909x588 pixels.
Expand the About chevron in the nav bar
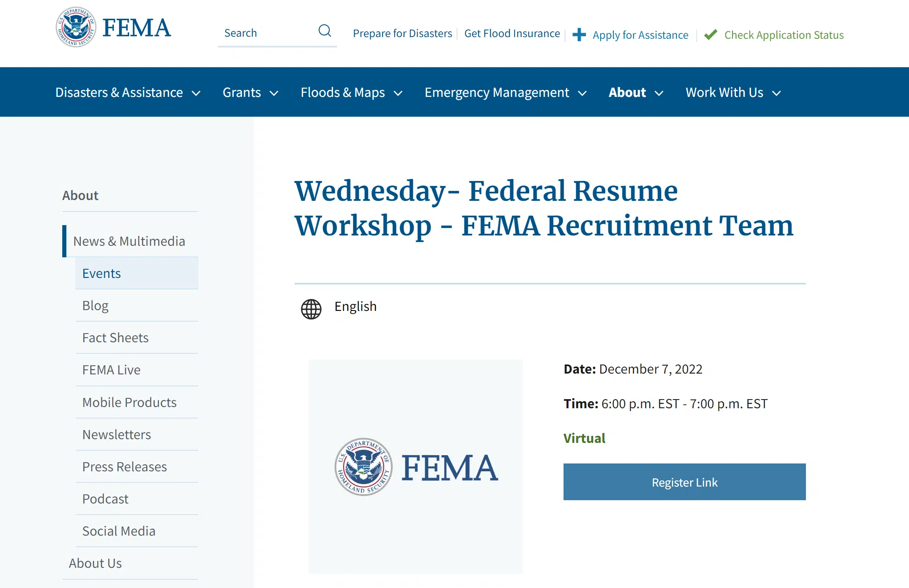(659, 93)
